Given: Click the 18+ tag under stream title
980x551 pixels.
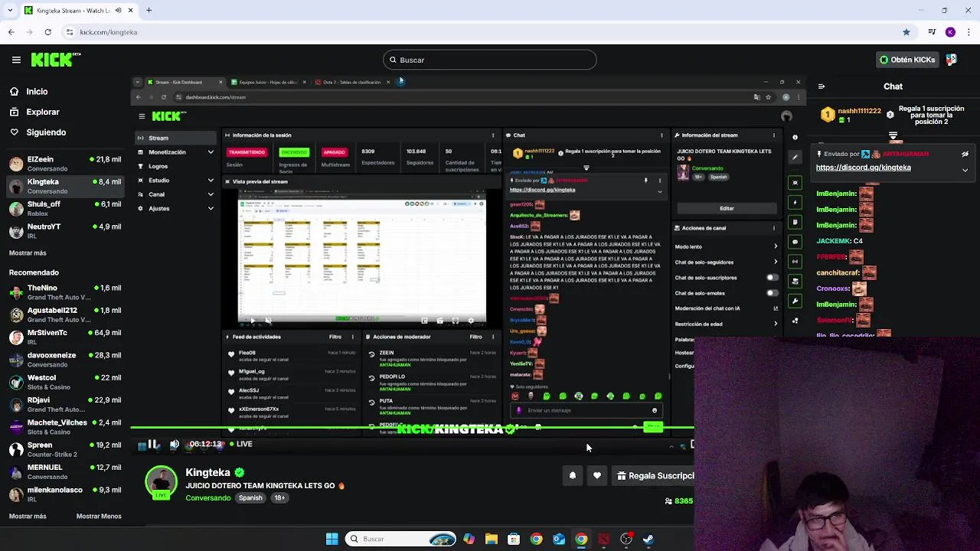Looking at the screenshot, I should [x=279, y=498].
